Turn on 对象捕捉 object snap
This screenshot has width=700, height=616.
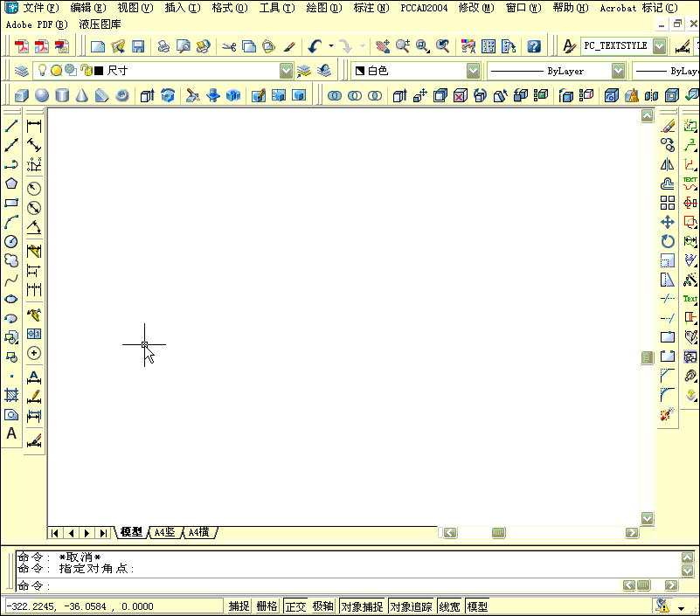(x=362, y=606)
